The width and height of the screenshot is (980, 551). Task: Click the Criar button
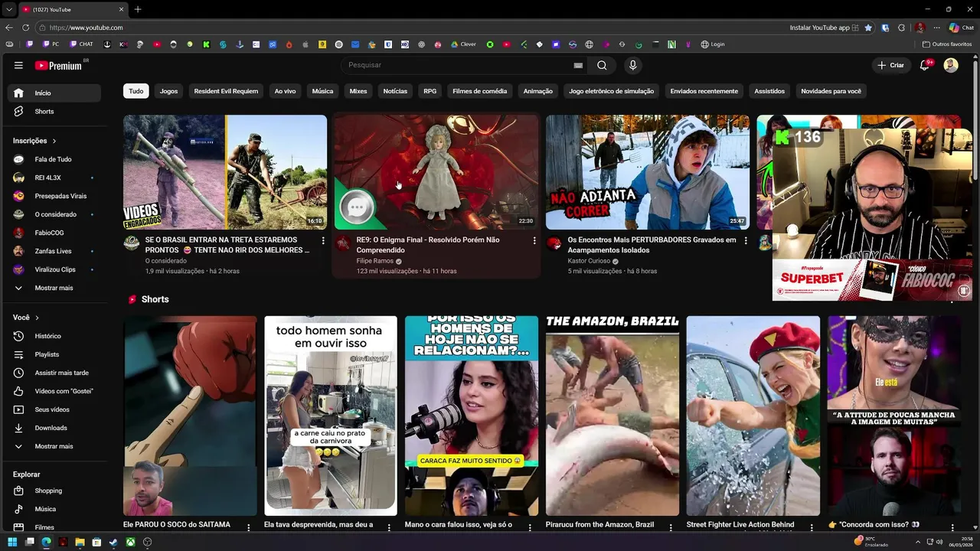pyautogui.click(x=891, y=65)
